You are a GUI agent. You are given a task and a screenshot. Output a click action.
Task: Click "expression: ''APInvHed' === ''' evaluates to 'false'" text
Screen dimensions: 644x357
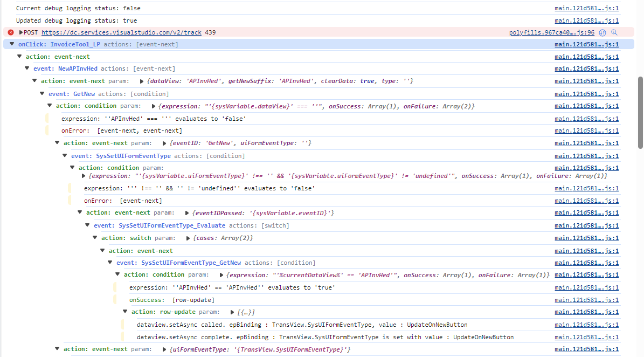point(154,119)
